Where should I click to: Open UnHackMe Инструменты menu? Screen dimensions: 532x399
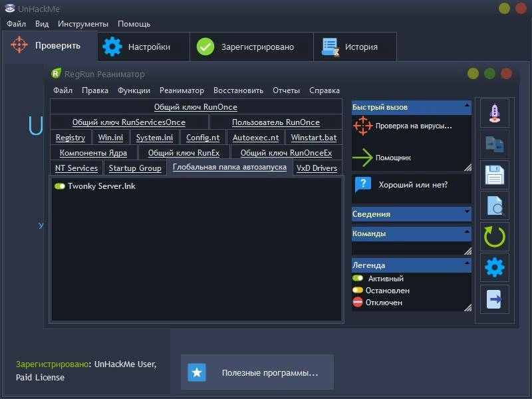pyautogui.click(x=82, y=24)
